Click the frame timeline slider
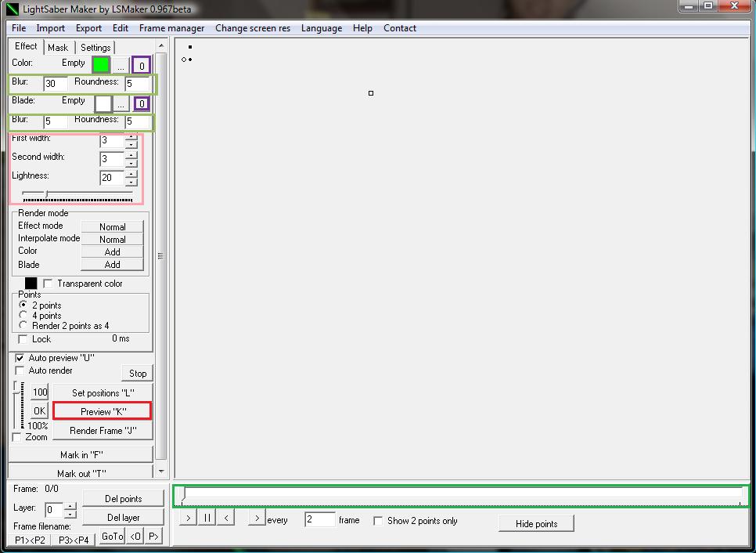The width and height of the screenshot is (756, 553). pos(462,496)
